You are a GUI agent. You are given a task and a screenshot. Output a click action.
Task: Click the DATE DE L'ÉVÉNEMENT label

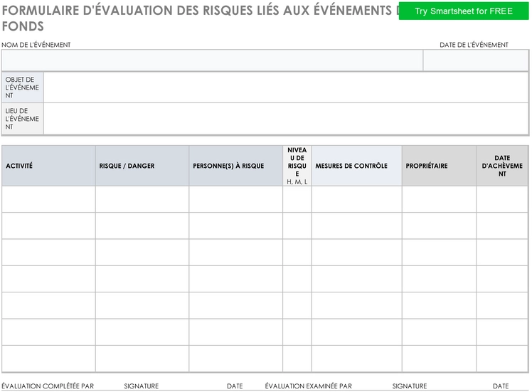click(x=474, y=45)
